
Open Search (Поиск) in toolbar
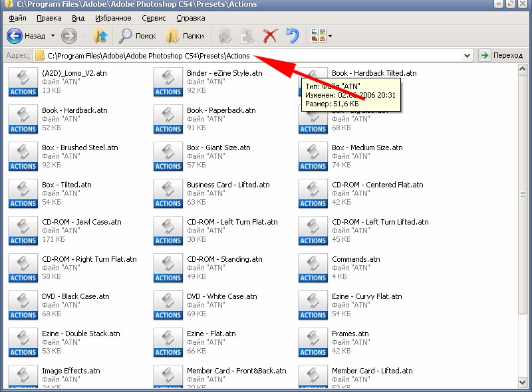(137, 36)
